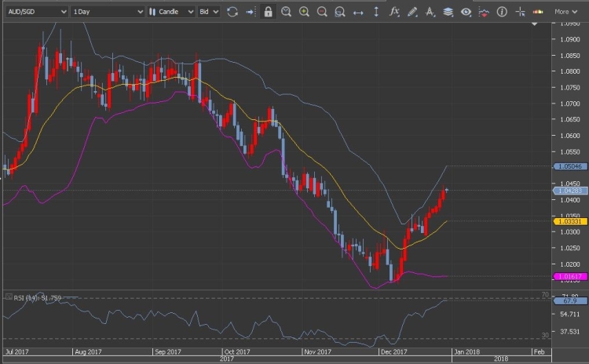The width and height of the screenshot is (589, 364).
Task: Open the Candle chart type dropdown
Action: click(170, 12)
